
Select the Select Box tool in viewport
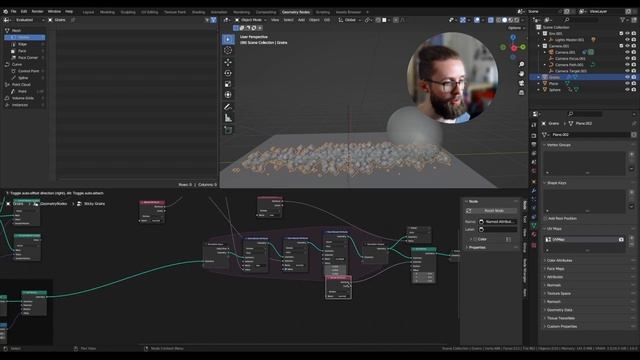[228, 39]
